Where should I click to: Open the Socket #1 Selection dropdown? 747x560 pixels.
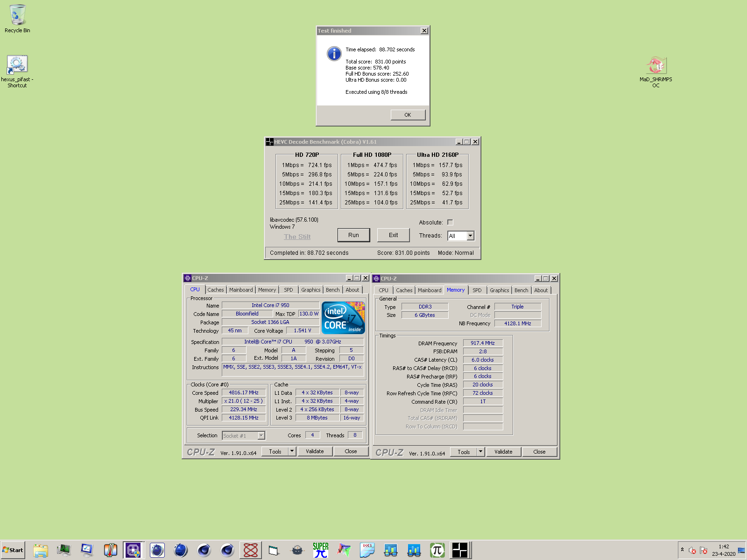[261, 436]
